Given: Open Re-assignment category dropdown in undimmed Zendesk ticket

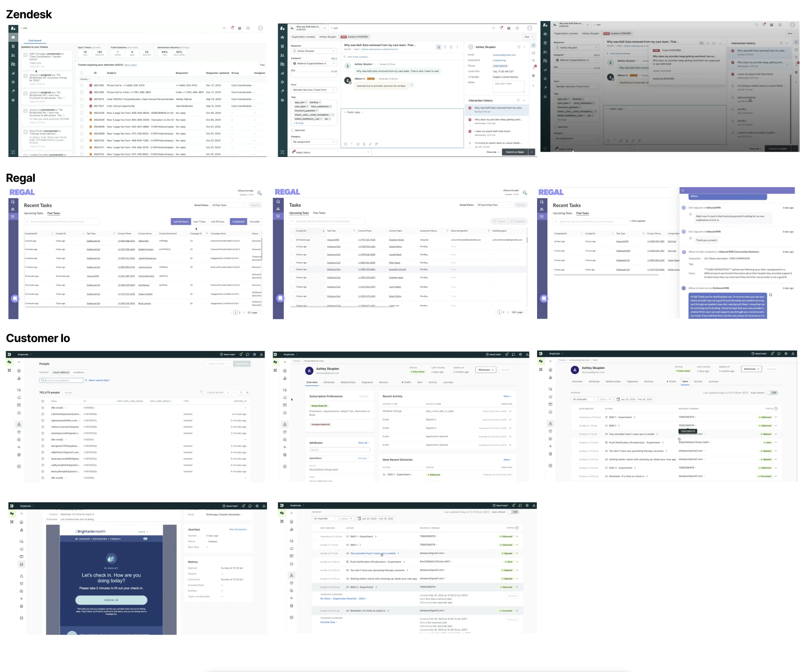Looking at the screenshot, I should [x=314, y=141].
